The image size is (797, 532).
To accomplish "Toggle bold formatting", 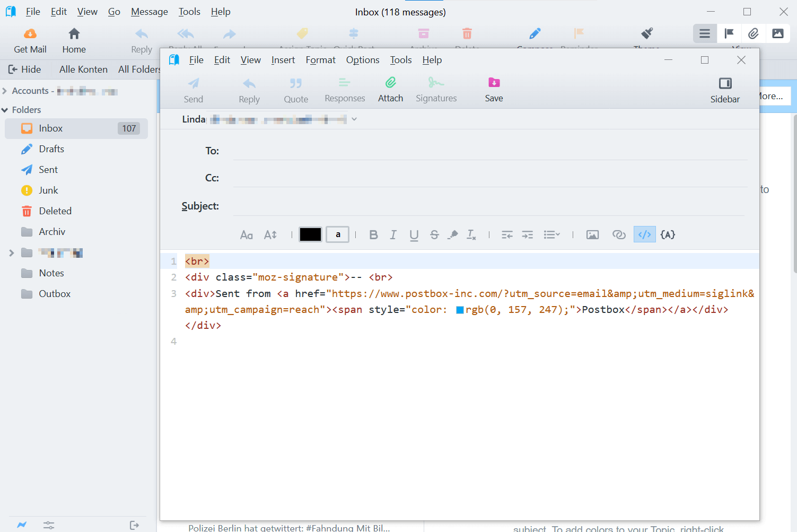I will [373, 235].
